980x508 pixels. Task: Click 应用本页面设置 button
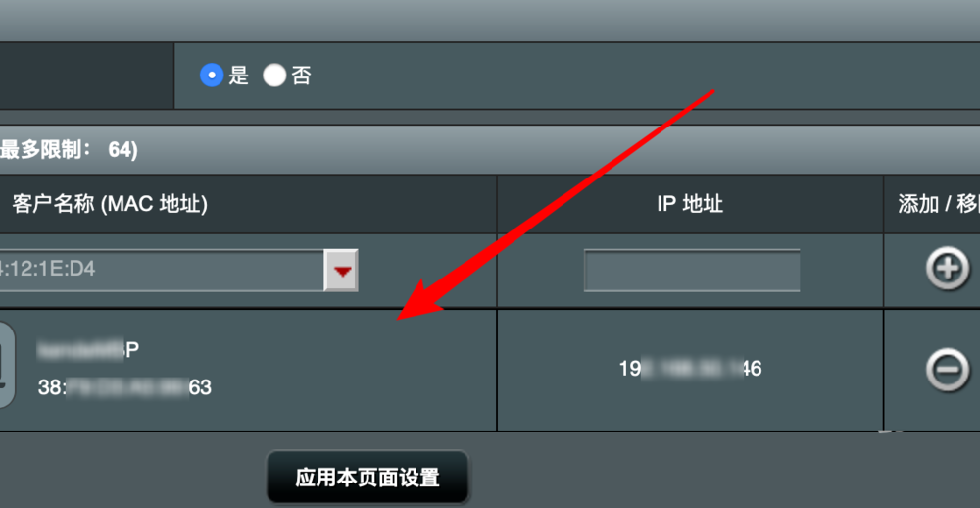click(367, 478)
